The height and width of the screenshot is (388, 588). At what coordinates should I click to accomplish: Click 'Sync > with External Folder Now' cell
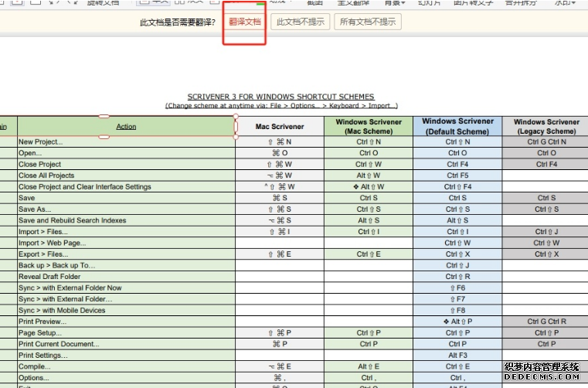[126, 288]
